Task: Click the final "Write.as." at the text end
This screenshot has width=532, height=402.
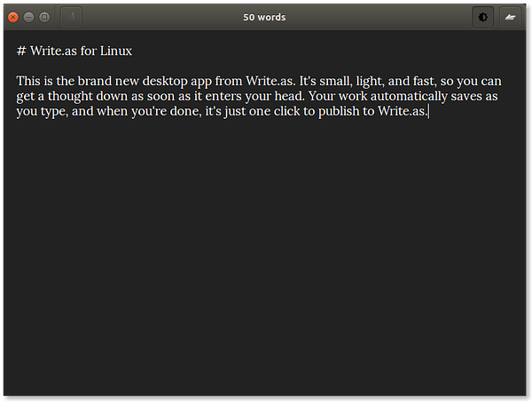Action: tap(403, 112)
